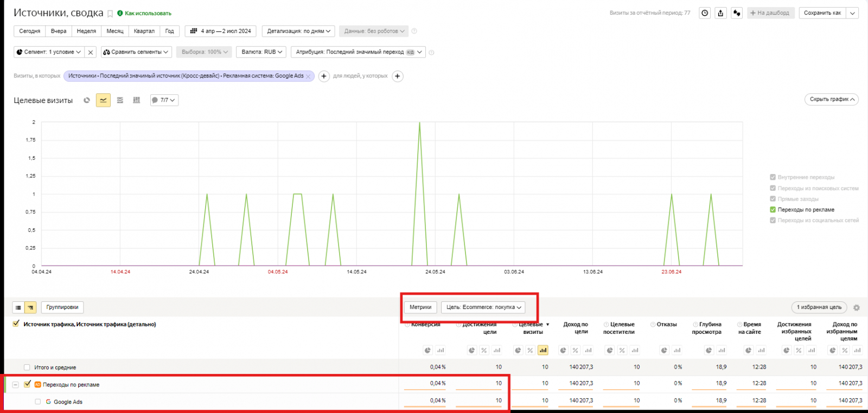Screen dimensions: 868x413
Task: Select the bar columns chart icon
Action: tap(136, 100)
